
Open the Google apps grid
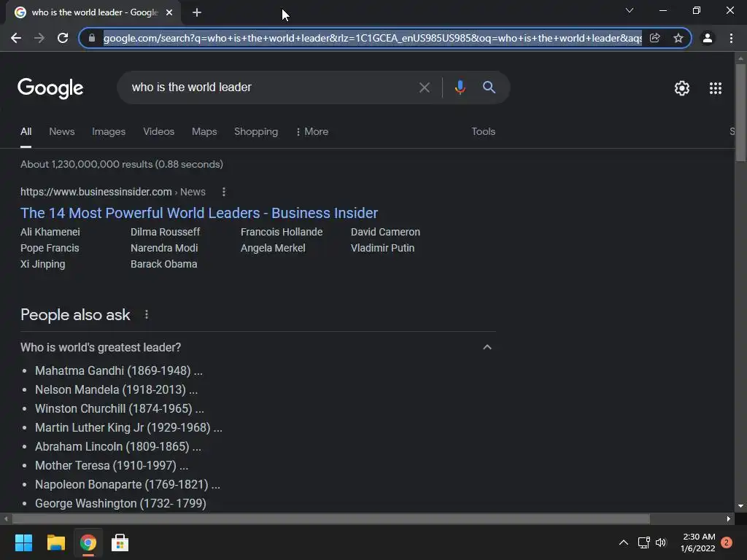pos(716,88)
